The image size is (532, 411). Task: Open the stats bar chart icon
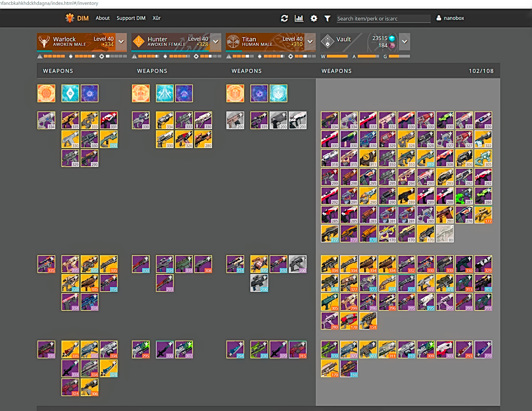click(x=299, y=18)
